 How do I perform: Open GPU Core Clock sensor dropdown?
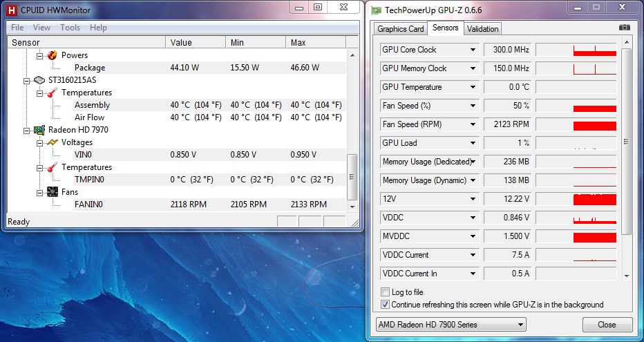(473, 50)
